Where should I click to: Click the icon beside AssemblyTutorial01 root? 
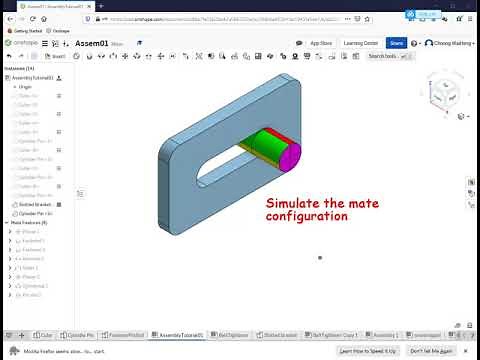tap(59, 78)
